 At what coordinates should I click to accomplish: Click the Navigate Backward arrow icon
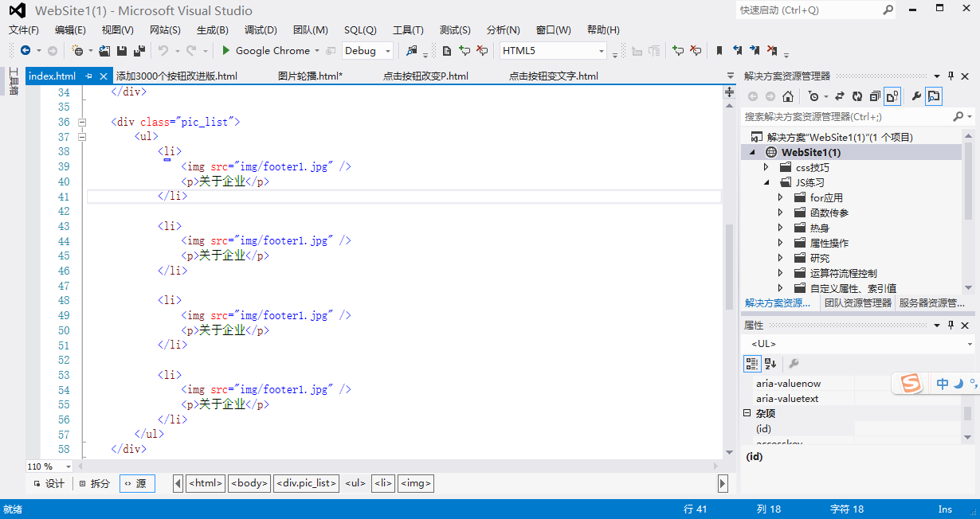(24, 50)
